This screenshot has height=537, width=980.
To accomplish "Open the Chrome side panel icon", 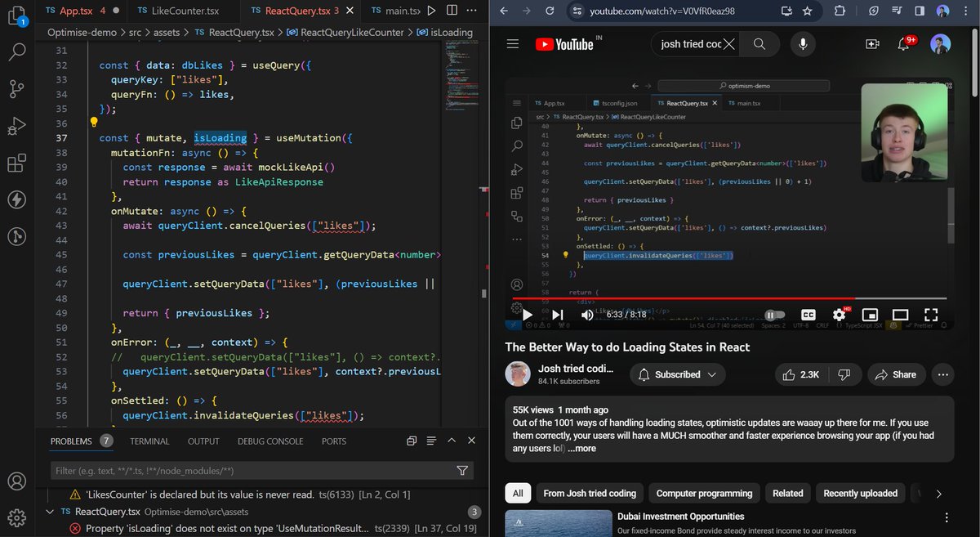I will [x=919, y=11].
